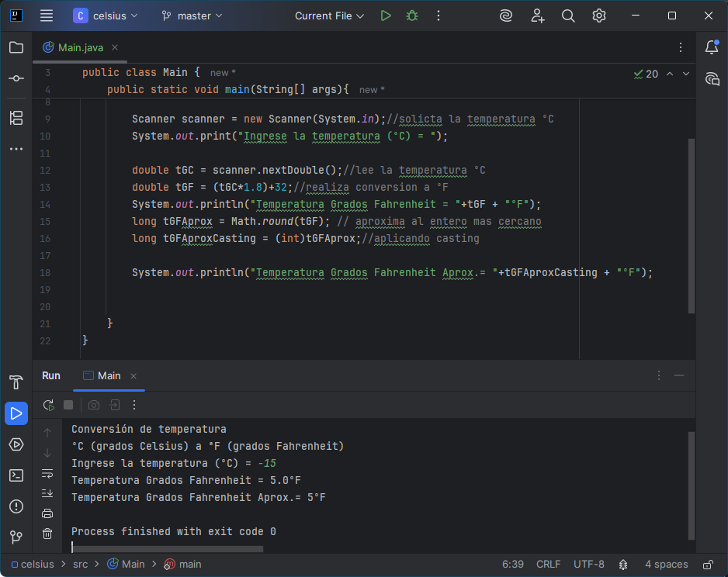Rerun Main with the rerun icon
The height and width of the screenshot is (577, 728).
(48, 405)
